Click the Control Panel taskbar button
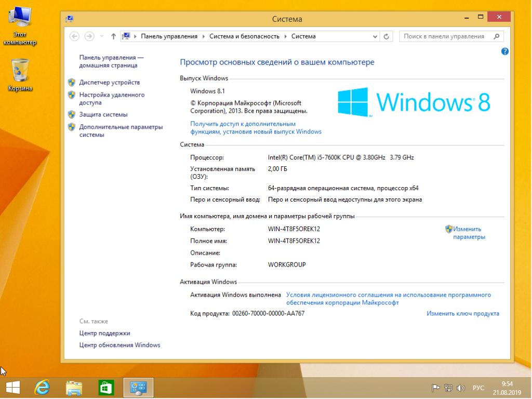This screenshot has height=399, width=532. click(x=138, y=388)
